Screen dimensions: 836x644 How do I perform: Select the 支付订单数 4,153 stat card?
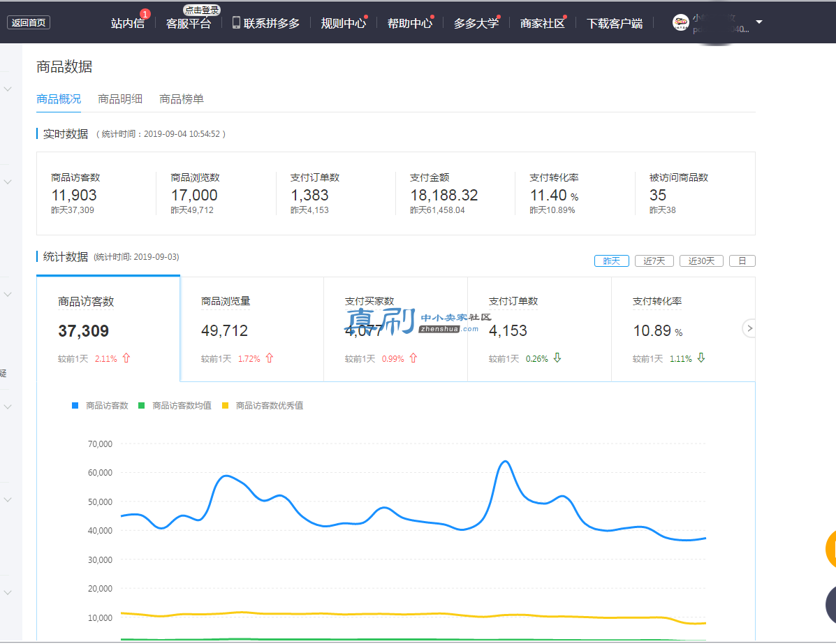tap(540, 329)
